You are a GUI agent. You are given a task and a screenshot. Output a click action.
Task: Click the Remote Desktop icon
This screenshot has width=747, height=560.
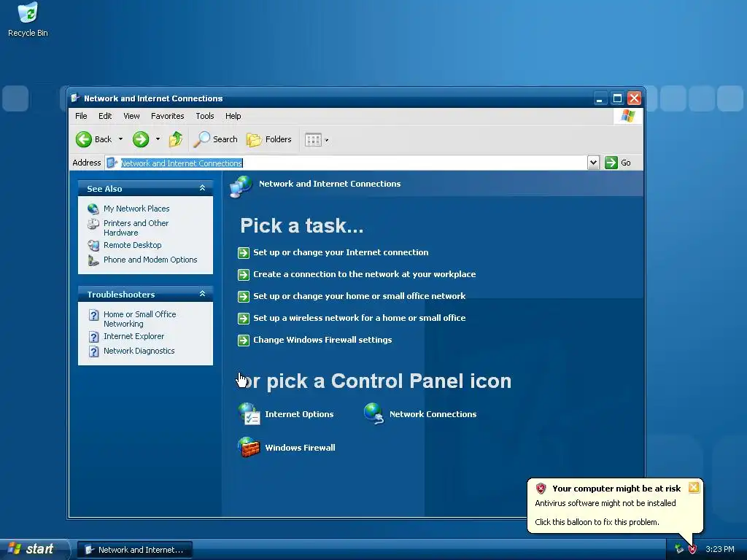[x=93, y=246]
